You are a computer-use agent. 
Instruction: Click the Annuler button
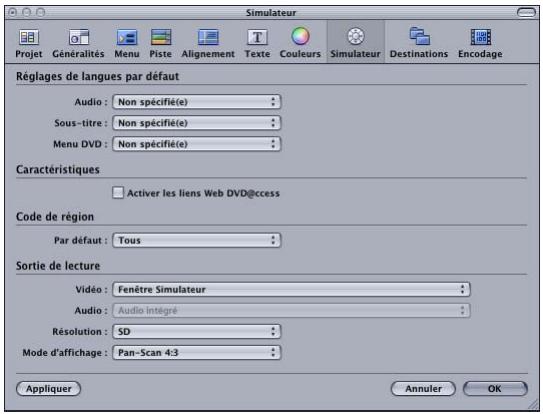(423, 389)
